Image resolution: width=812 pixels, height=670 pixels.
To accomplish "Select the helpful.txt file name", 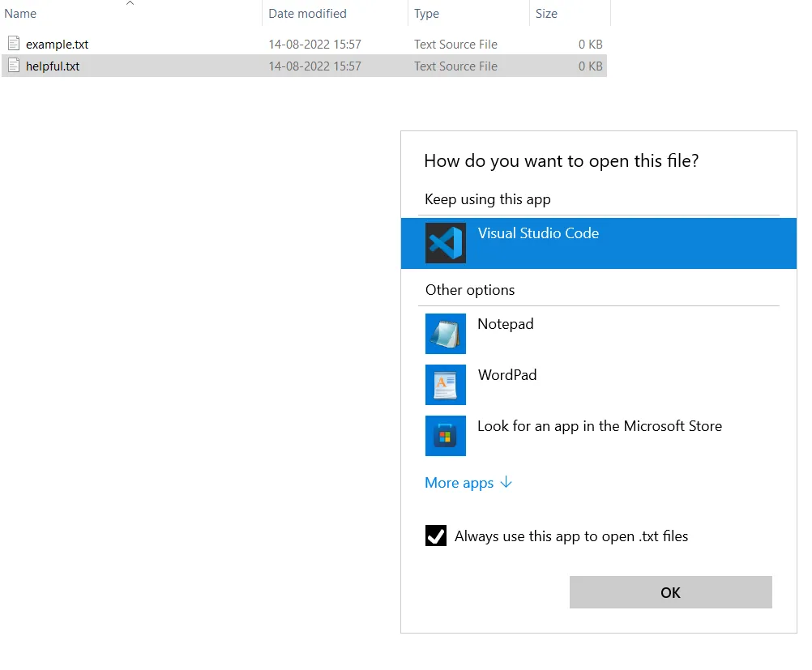I will pyautogui.click(x=53, y=66).
